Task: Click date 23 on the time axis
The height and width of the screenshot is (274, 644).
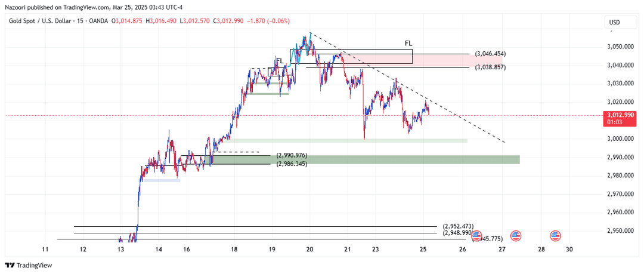Action: coord(376,250)
